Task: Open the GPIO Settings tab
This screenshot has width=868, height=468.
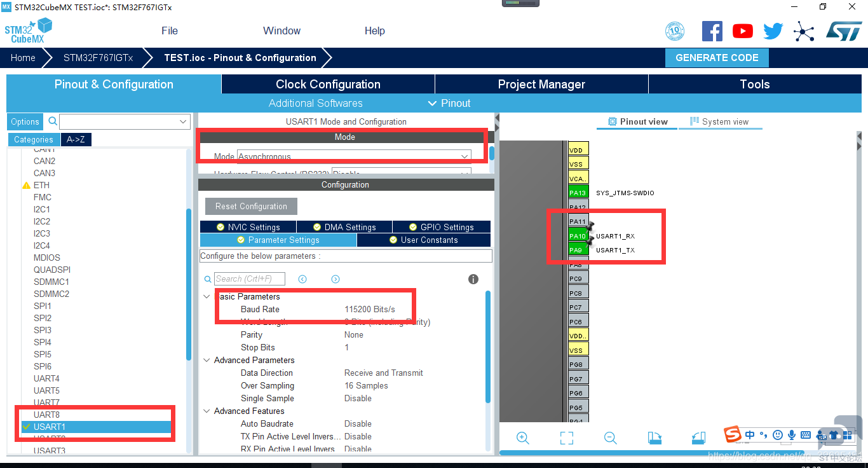Action: 441,227
